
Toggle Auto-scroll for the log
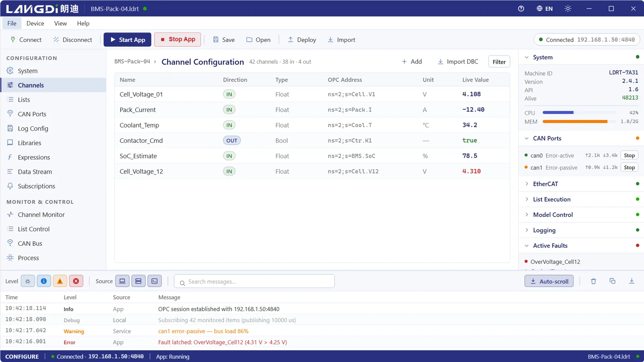point(549,281)
